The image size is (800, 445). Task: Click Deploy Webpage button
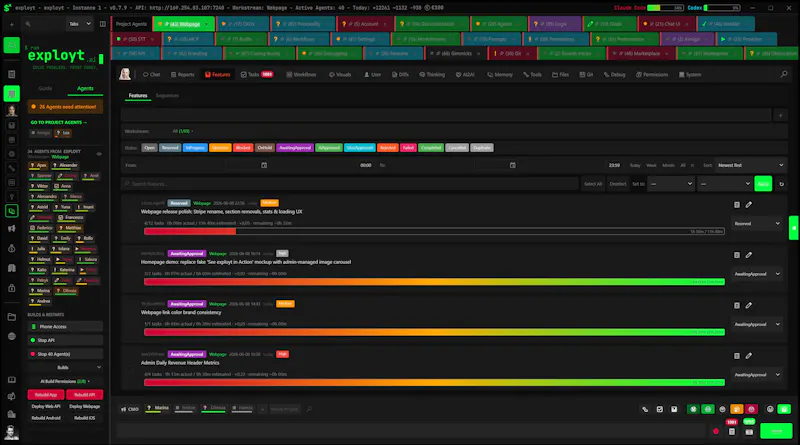tap(85, 407)
